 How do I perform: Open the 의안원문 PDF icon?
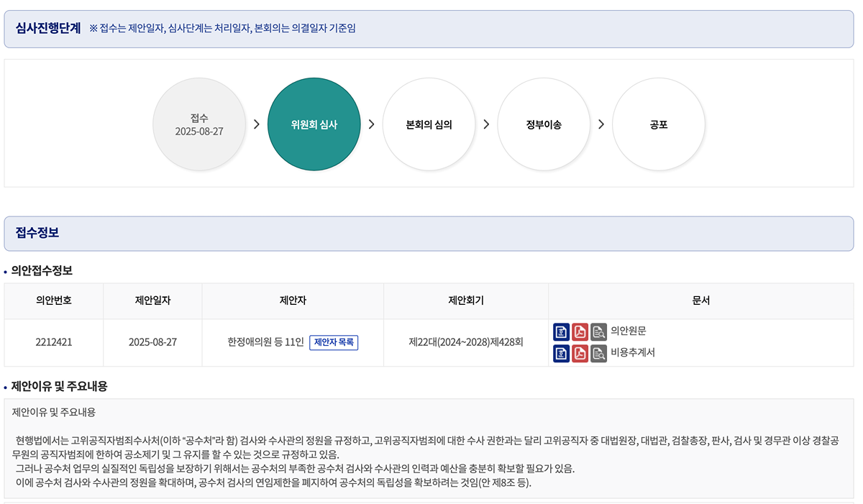coord(580,331)
